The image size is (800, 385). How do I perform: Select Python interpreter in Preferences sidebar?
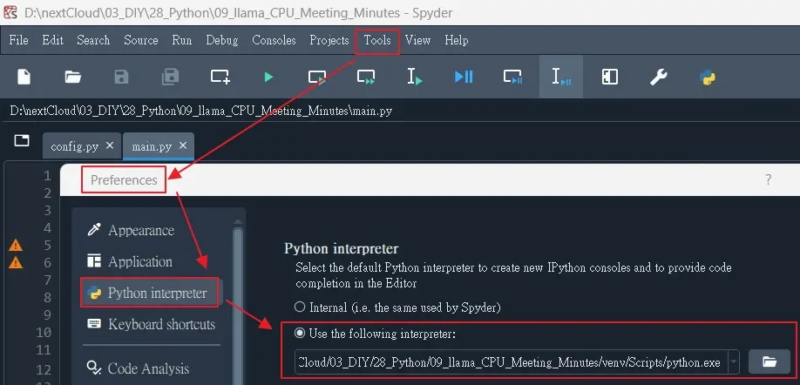pos(151,293)
